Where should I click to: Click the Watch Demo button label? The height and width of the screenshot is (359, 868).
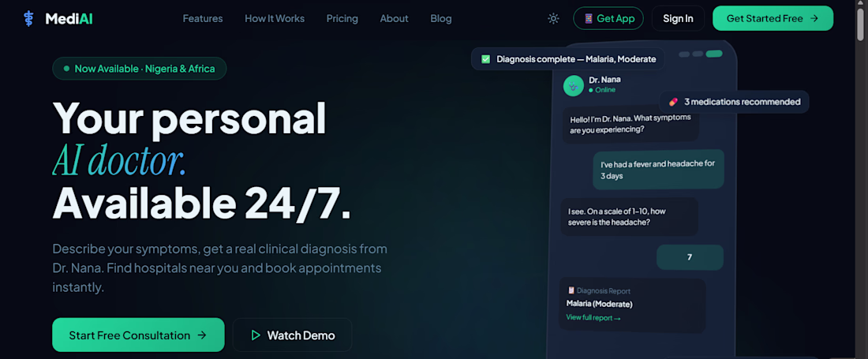pyautogui.click(x=301, y=335)
